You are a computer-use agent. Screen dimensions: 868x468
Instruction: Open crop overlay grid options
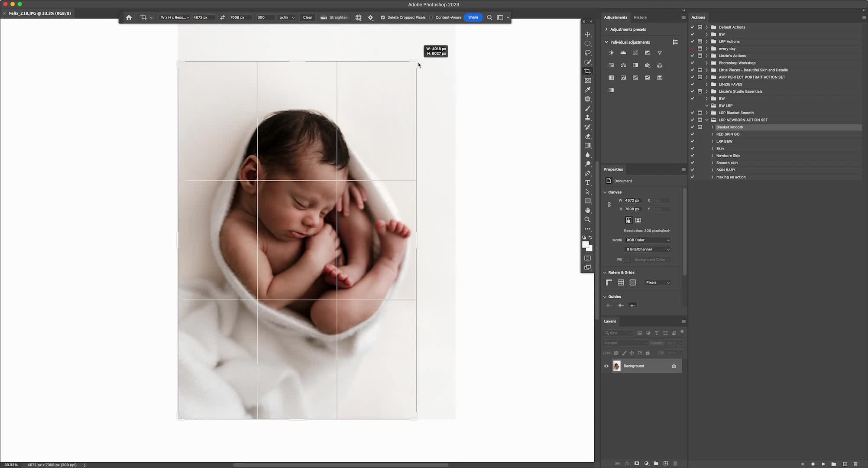pos(358,17)
